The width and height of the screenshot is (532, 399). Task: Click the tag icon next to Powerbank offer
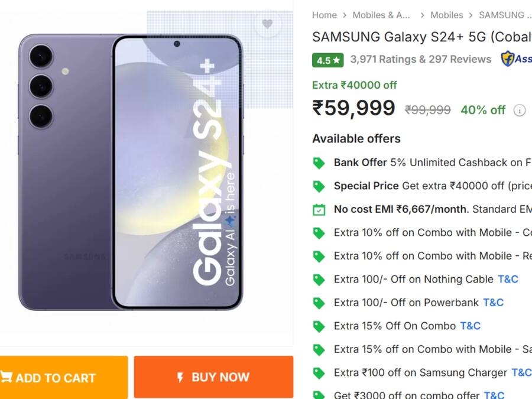tap(319, 302)
